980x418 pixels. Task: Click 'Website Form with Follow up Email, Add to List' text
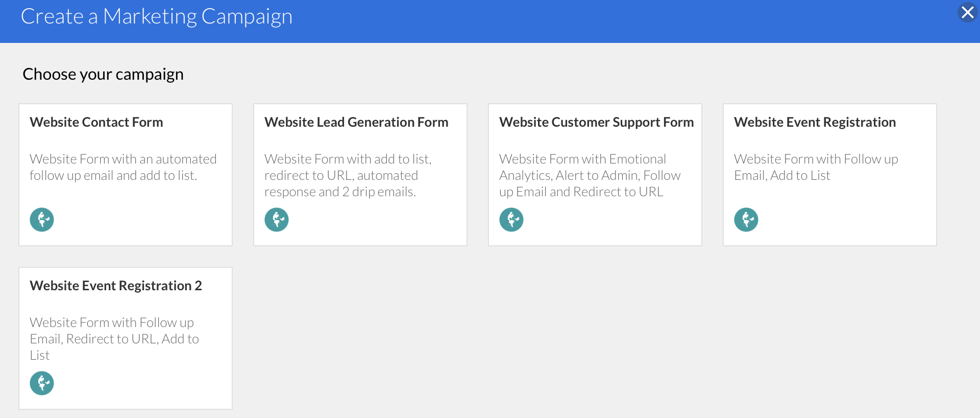pyautogui.click(x=816, y=167)
